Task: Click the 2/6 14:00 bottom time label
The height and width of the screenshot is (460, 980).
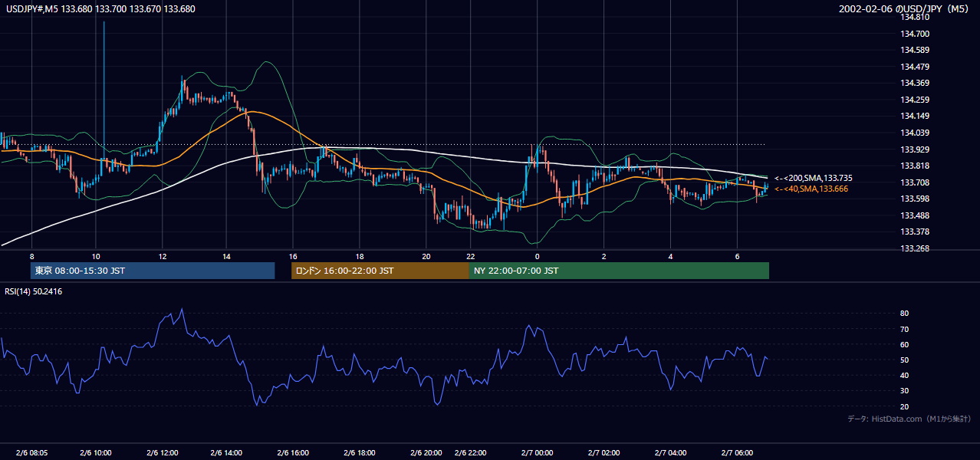Action: [227, 453]
